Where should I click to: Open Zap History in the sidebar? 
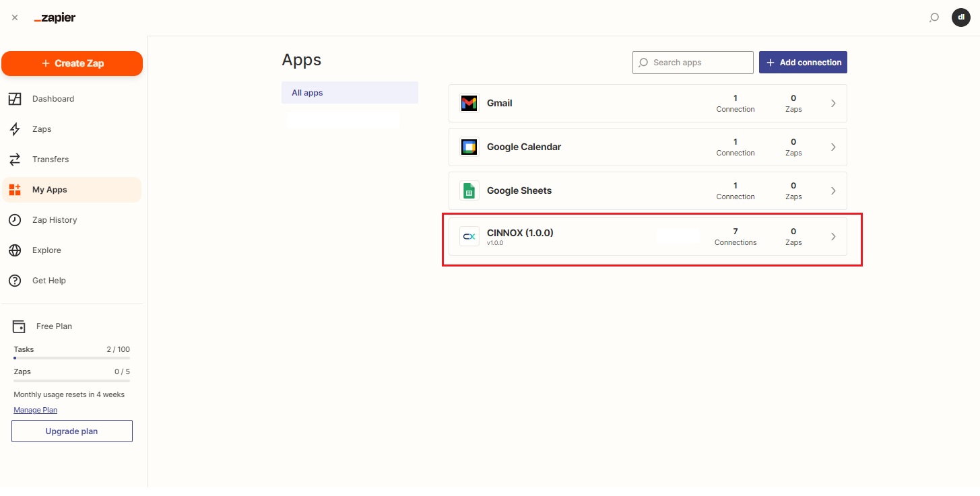[x=54, y=220]
